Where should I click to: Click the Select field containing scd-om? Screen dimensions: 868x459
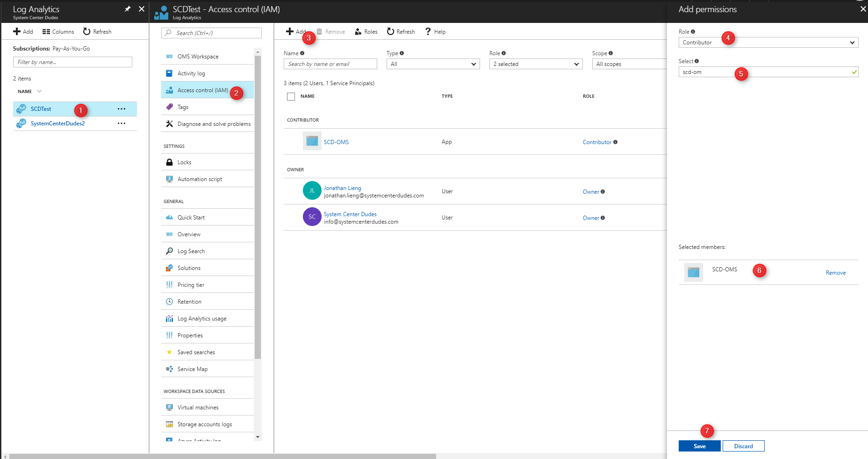point(768,72)
